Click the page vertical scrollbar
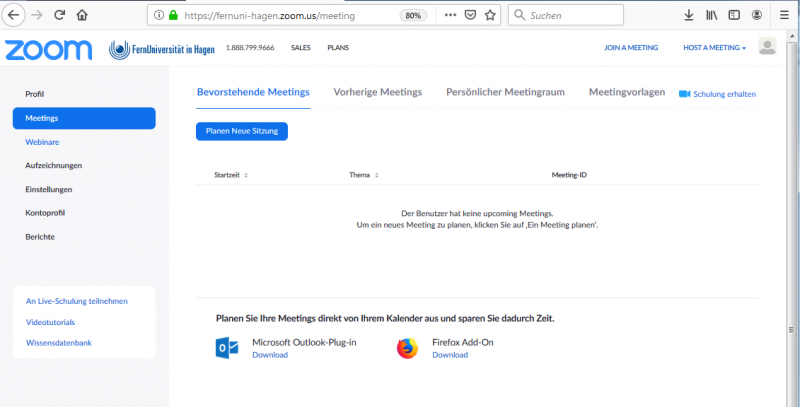 coord(791,219)
